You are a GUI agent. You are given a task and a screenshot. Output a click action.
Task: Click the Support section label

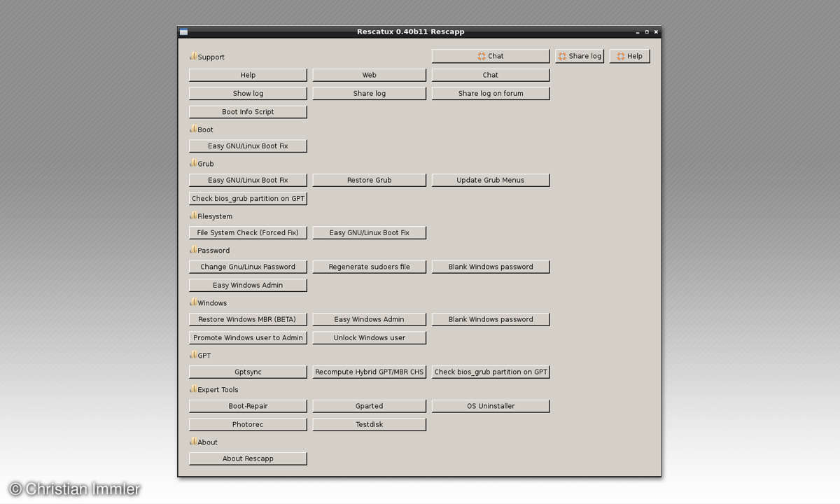click(211, 57)
